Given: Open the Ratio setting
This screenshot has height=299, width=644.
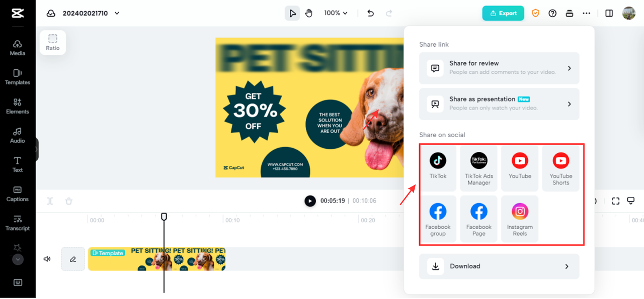Looking at the screenshot, I should pyautogui.click(x=53, y=42).
